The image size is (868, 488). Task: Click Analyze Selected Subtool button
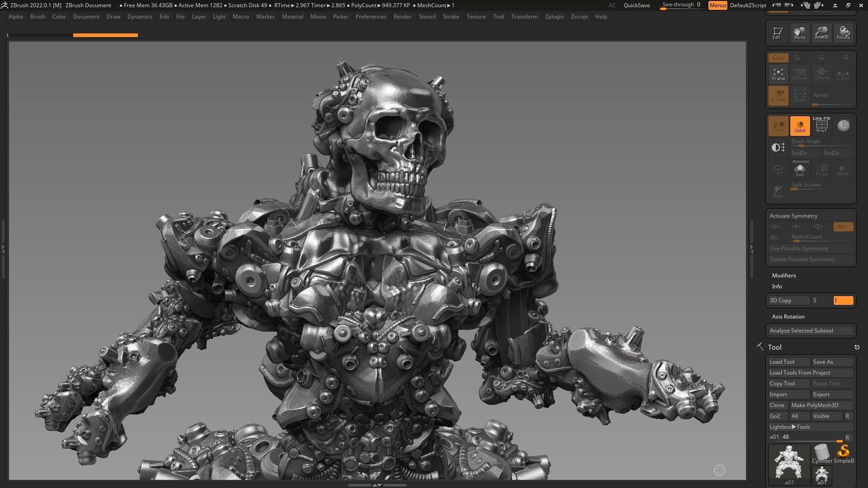coord(811,331)
